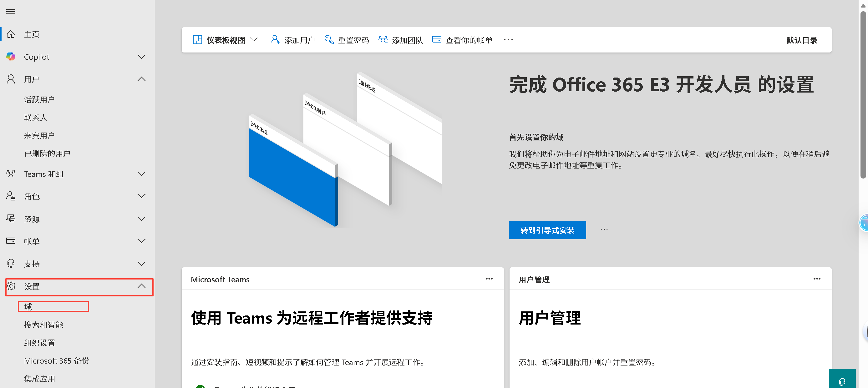Click the Add team (添加团队) icon
The width and height of the screenshot is (868, 388).
pos(383,40)
